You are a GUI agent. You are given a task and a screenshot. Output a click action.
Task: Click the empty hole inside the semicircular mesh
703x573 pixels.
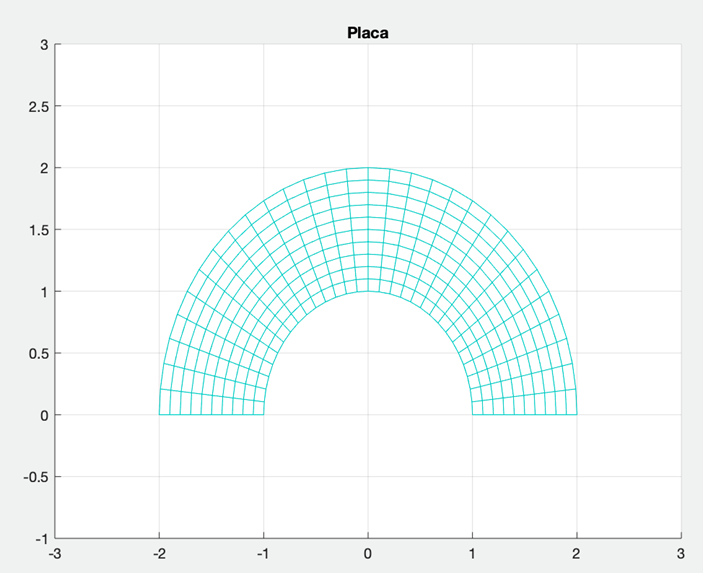click(368, 370)
